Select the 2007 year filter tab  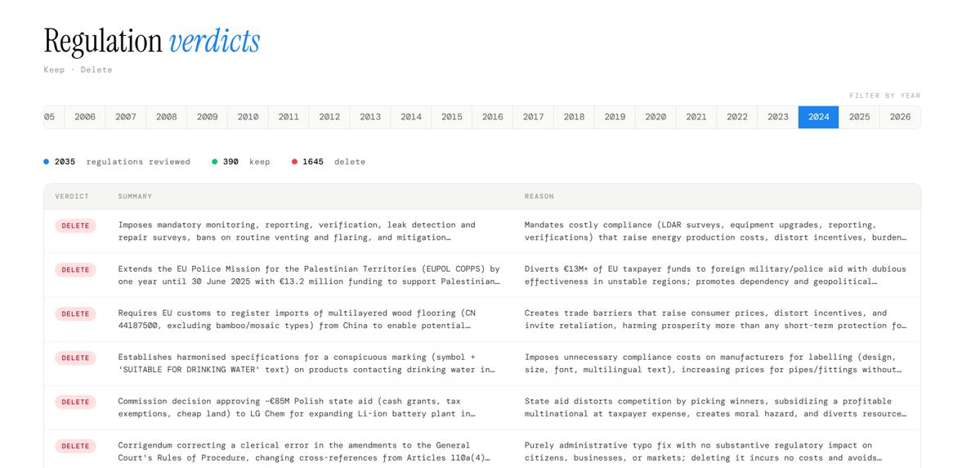tap(126, 117)
